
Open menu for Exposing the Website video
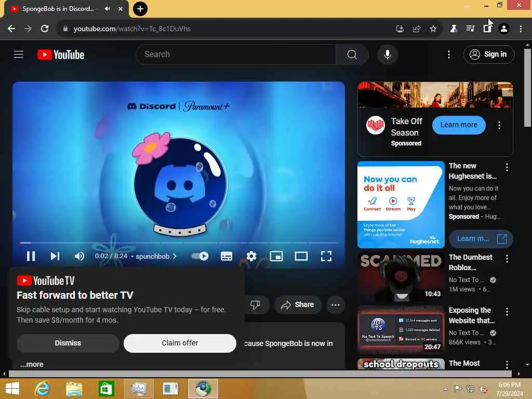tap(507, 312)
